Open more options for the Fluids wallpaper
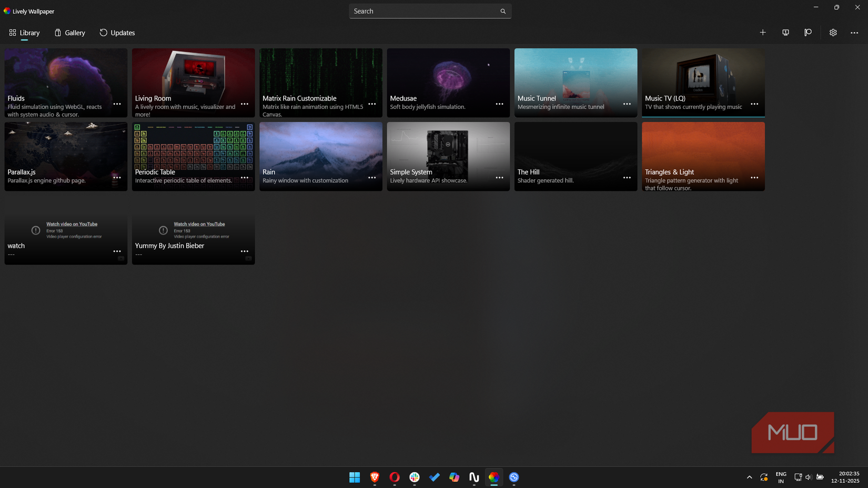 (117, 104)
